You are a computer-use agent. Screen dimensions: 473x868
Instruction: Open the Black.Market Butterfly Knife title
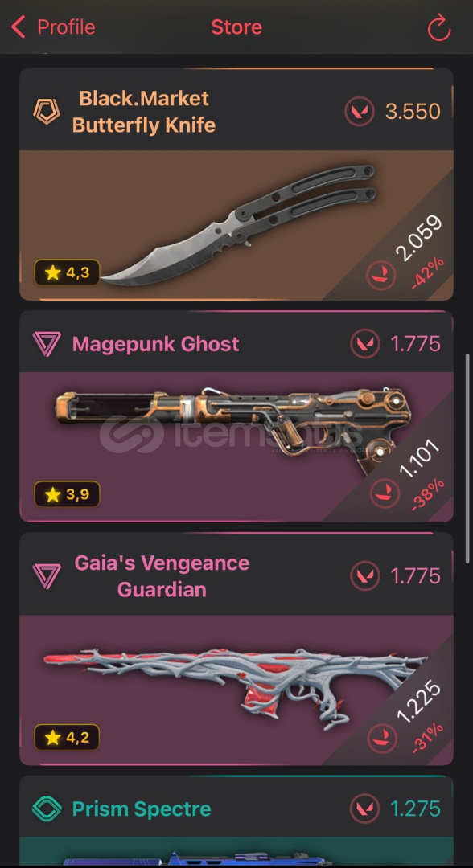tap(144, 111)
